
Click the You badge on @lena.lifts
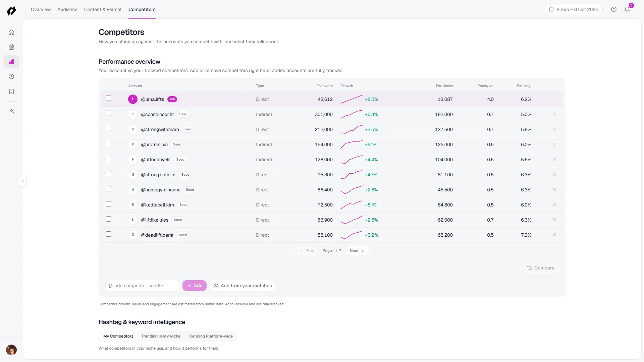tap(172, 99)
